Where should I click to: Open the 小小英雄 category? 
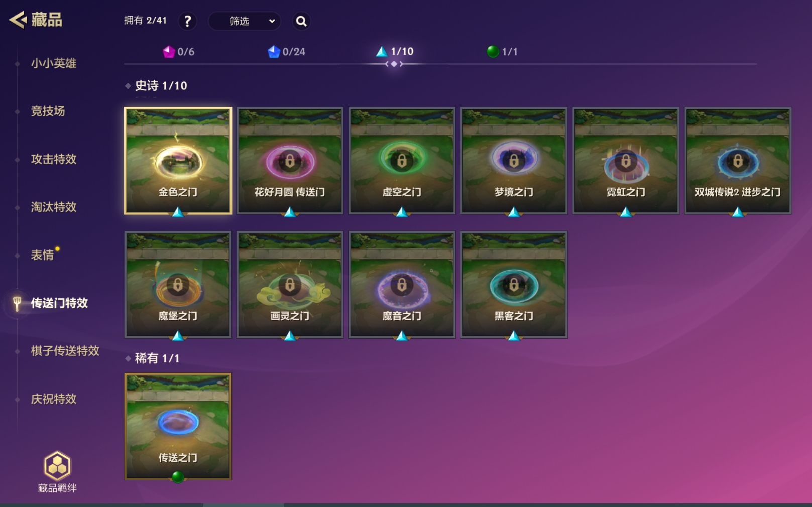pyautogui.click(x=54, y=63)
